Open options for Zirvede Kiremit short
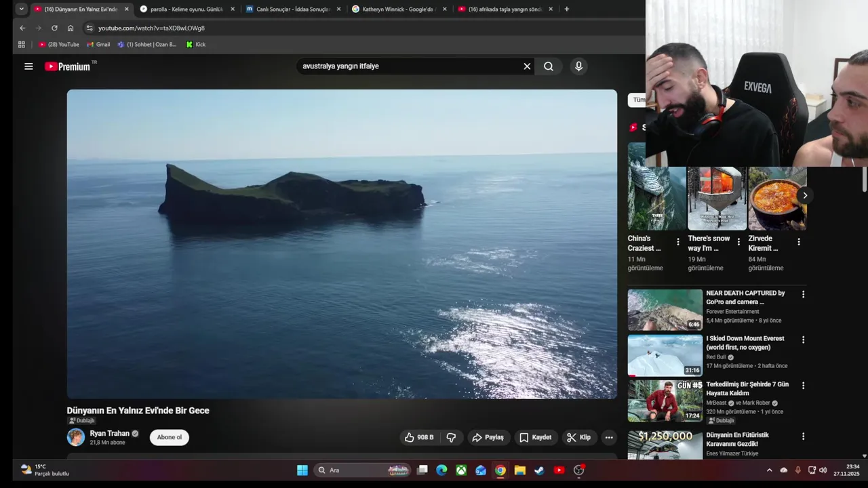The width and height of the screenshot is (868, 488). click(x=799, y=242)
